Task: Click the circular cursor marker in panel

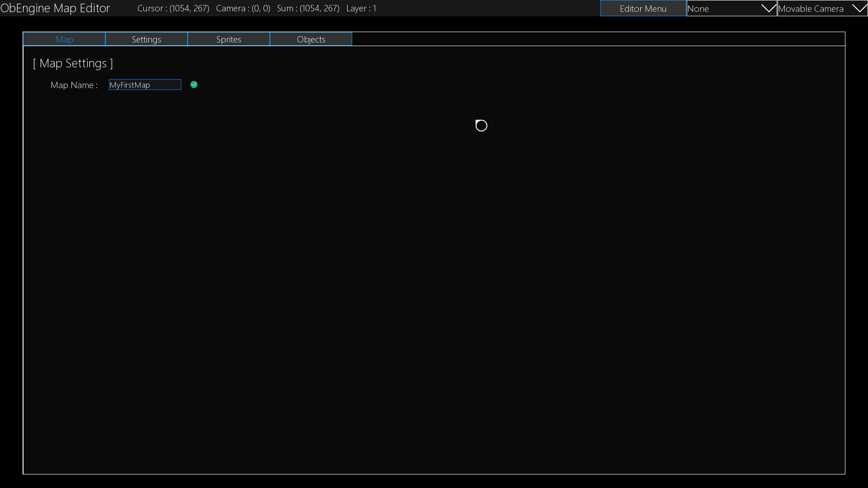Action: pyautogui.click(x=481, y=126)
